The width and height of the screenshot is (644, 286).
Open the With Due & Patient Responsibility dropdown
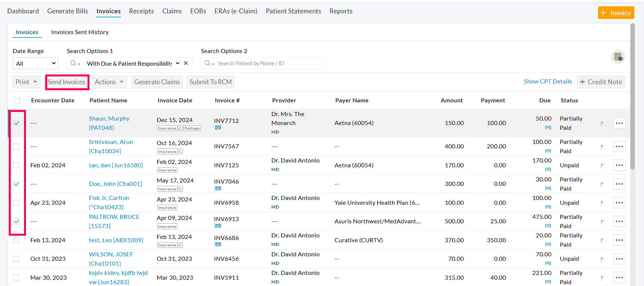click(x=133, y=63)
